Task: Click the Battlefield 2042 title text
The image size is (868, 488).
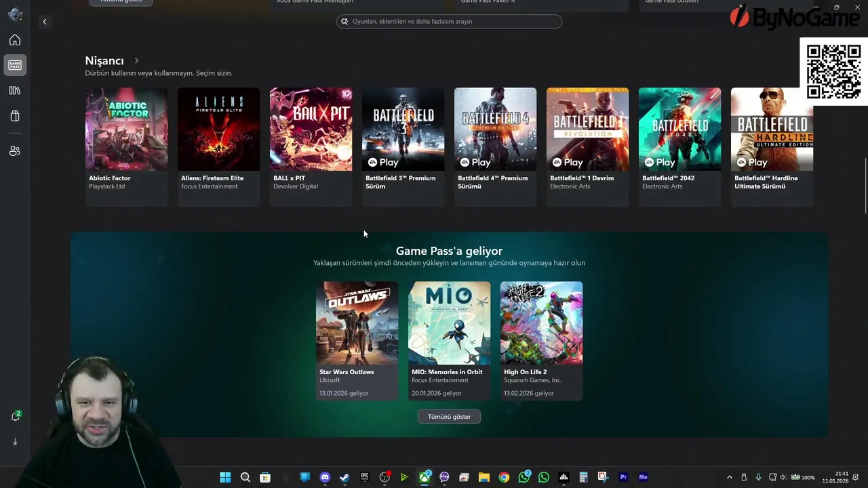Action: pos(669,178)
